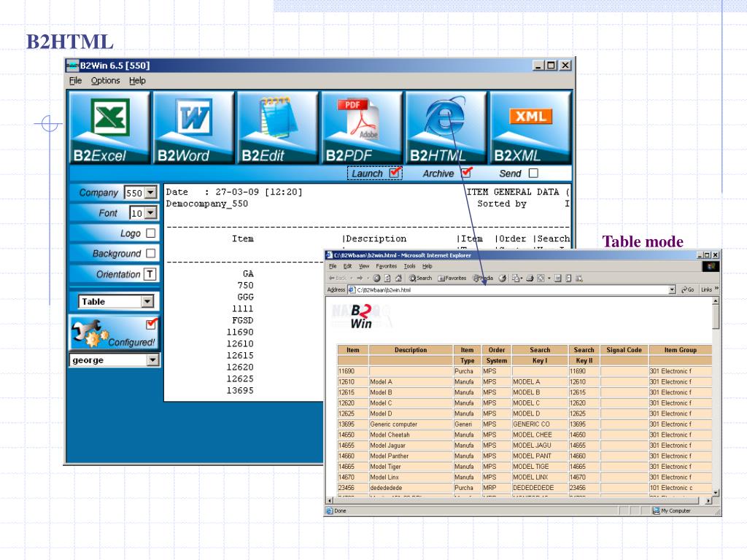Click the Configured! gears icon
Viewport: 747px width, 560px height.
[x=113, y=332]
